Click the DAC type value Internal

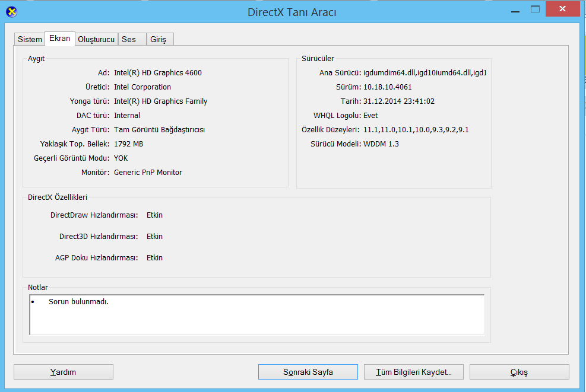127,116
